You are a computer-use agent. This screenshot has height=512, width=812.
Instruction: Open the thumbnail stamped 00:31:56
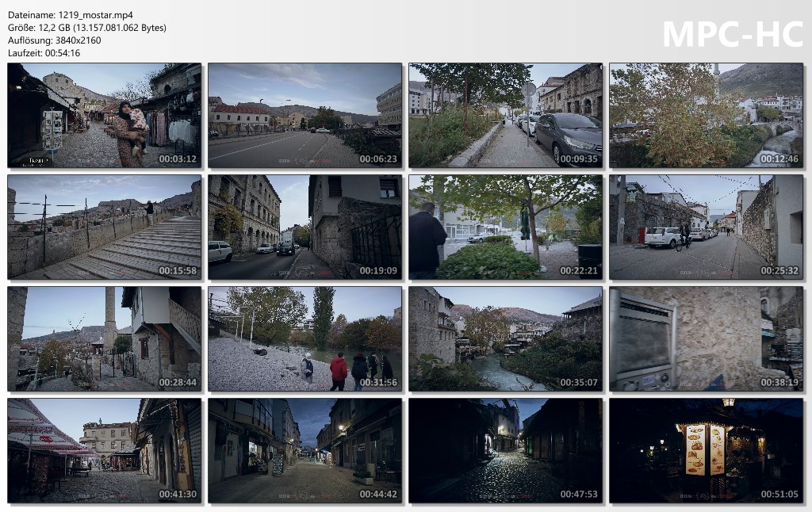click(305, 339)
